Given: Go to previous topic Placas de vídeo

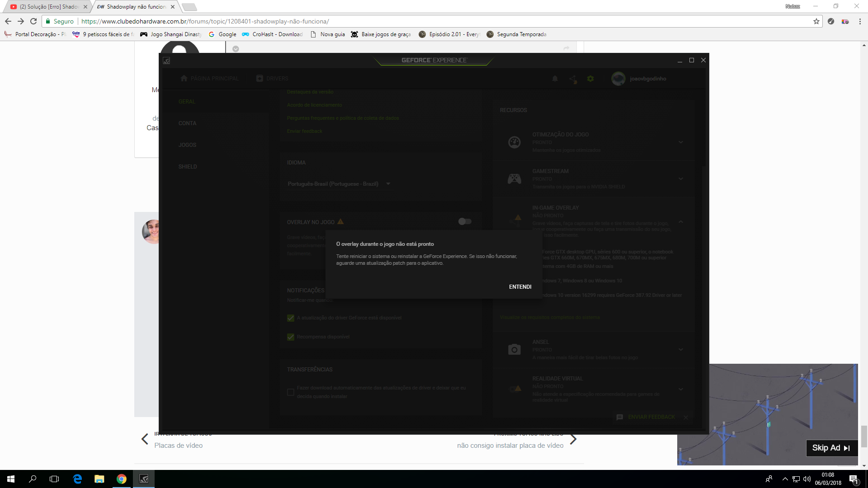Looking at the screenshot, I should click(x=179, y=446).
